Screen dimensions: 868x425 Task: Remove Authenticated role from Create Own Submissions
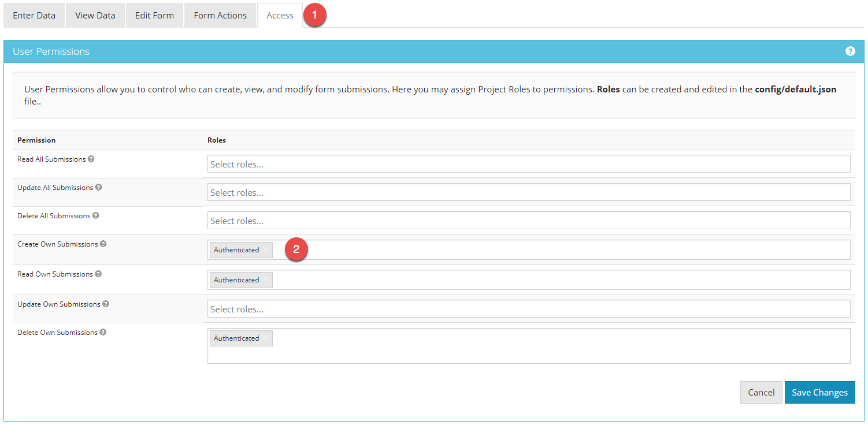pyautogui.click(x=265, y=249)
